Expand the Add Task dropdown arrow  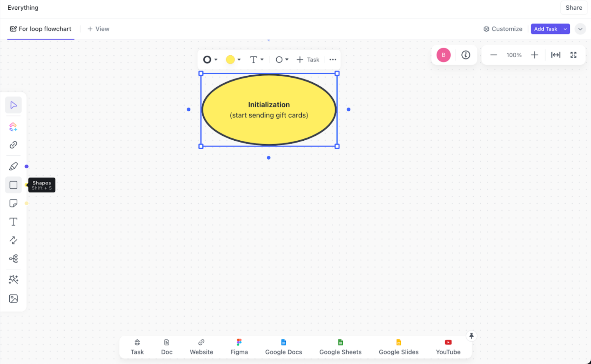565,29
